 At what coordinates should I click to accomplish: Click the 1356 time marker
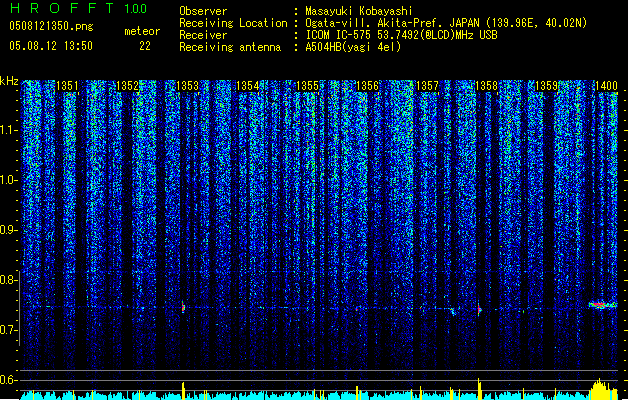pos(367,86)
